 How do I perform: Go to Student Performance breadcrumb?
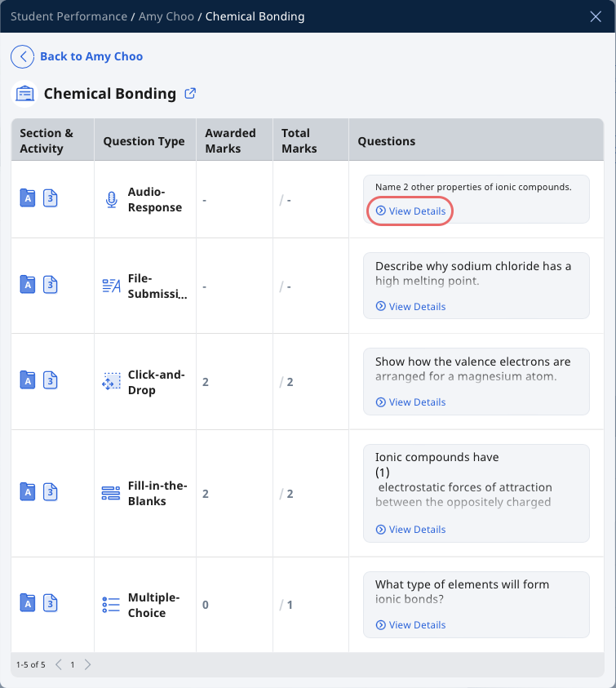(69, 16)
